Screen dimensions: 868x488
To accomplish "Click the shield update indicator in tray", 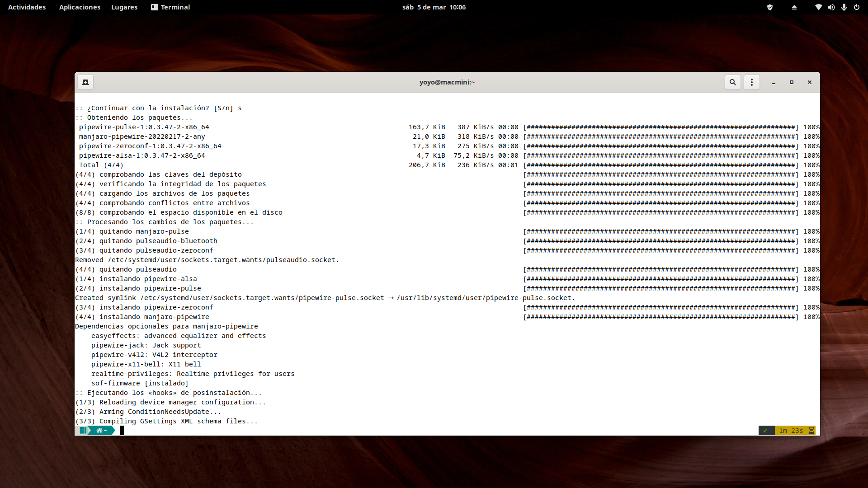I will 770,7.
